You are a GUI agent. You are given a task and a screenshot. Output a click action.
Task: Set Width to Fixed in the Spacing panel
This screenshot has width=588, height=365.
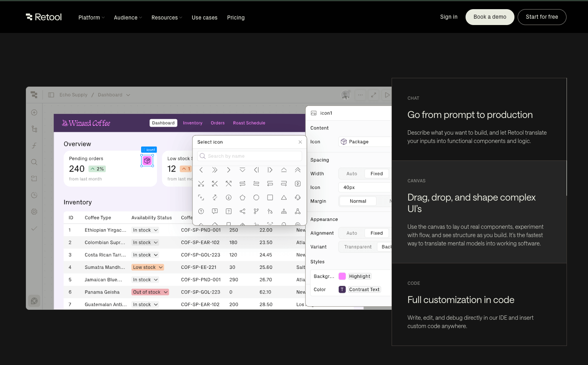[376, 173]
